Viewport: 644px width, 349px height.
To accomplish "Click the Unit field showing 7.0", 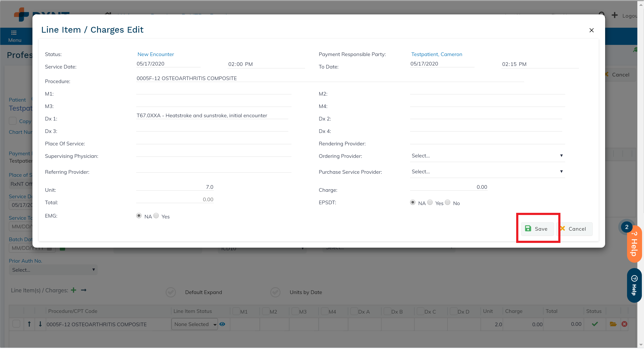I will click(175, 187).
